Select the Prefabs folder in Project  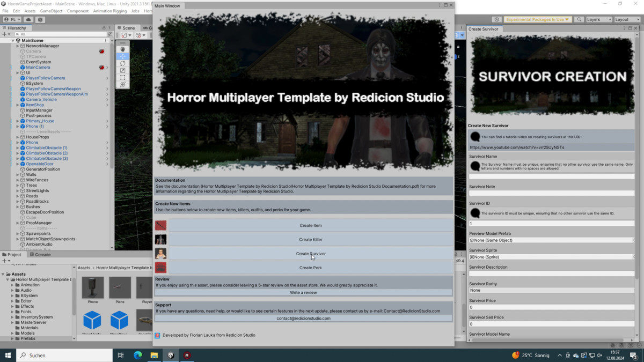[28, 338]
